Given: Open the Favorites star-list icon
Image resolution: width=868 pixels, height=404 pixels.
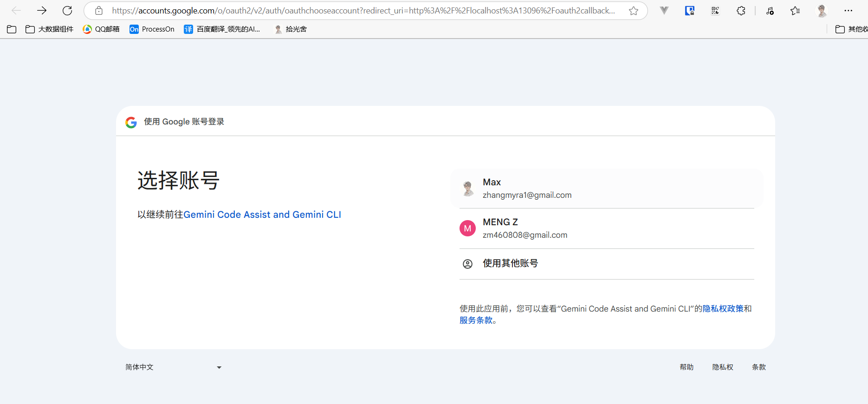Looking at the screenshot, I should (x=795, y=11).
